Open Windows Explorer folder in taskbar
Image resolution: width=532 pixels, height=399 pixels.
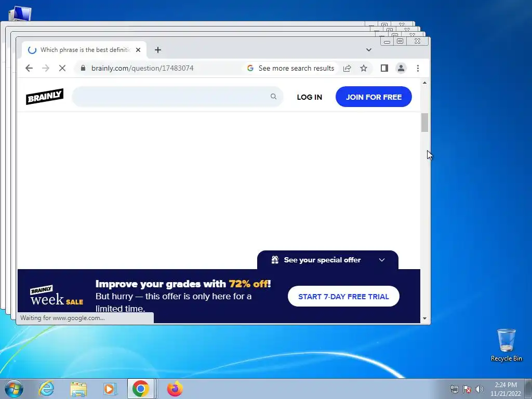click(78, 389)
